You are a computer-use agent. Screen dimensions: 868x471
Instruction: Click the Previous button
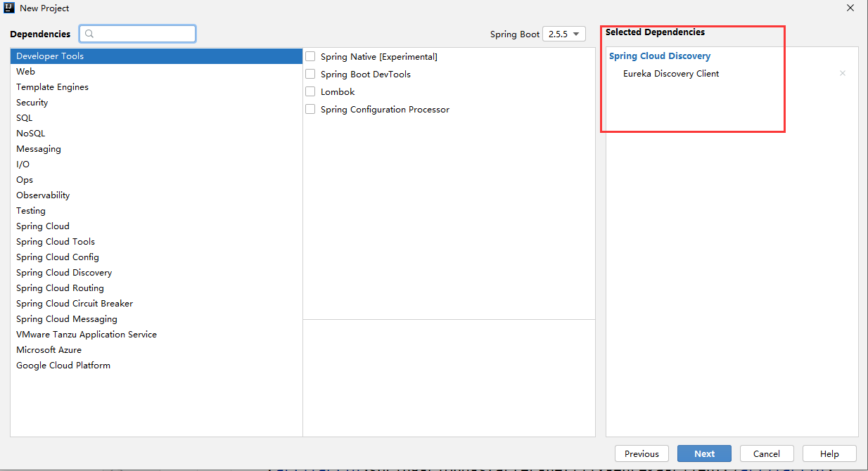(x=642, y=453)
